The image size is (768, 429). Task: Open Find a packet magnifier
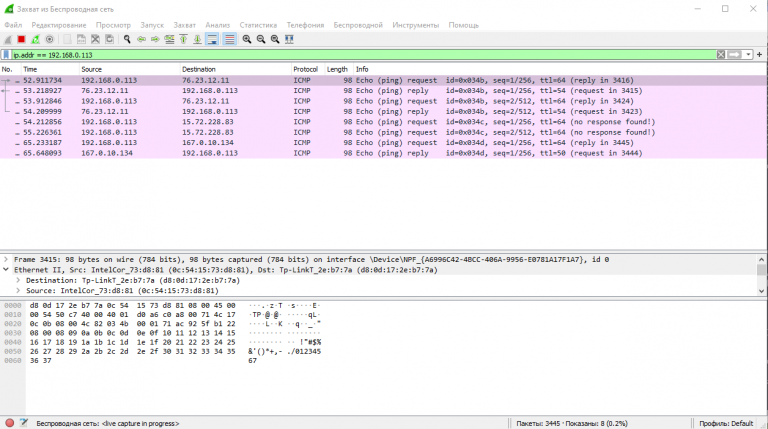pos(127,40)
